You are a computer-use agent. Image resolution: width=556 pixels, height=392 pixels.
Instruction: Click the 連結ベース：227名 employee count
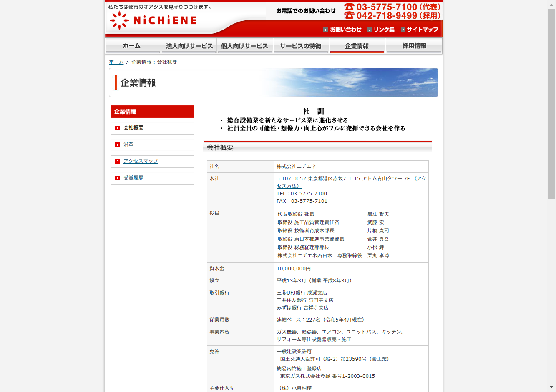[x=320, y=320]
